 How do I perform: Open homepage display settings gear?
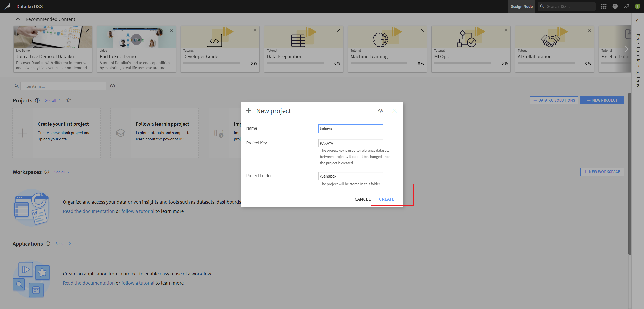pos(113,86)
